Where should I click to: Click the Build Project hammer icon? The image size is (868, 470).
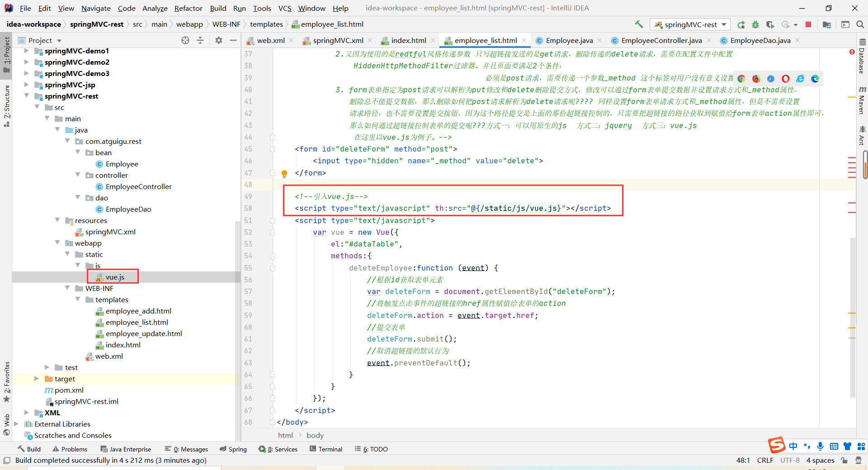[x=639, y=24]
